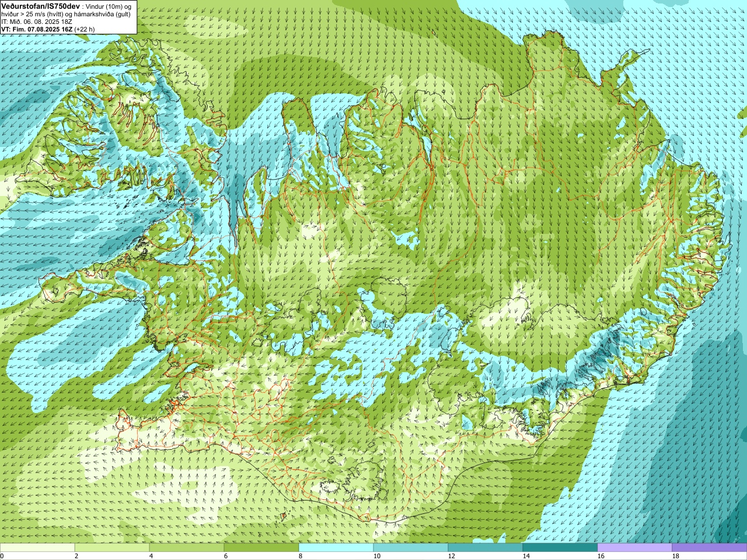The image size is (747, 560).
Task: Click the 16–18 m/s light purple legend swatch
Action: pos(635,548)
